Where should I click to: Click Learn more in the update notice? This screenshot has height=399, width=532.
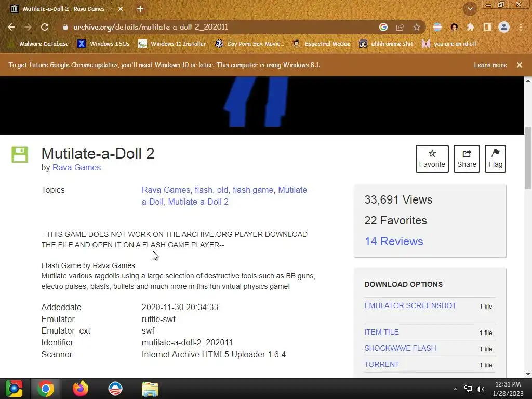click(x=490, y=65)
